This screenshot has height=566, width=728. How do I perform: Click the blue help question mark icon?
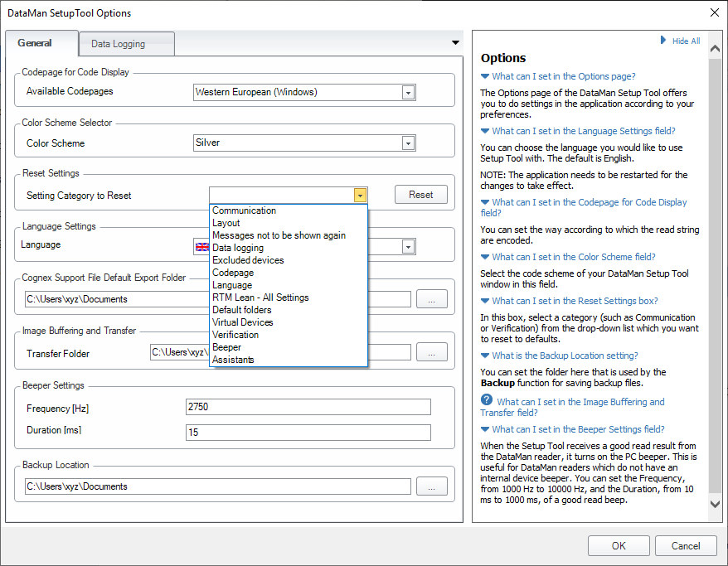pos(487,401)
